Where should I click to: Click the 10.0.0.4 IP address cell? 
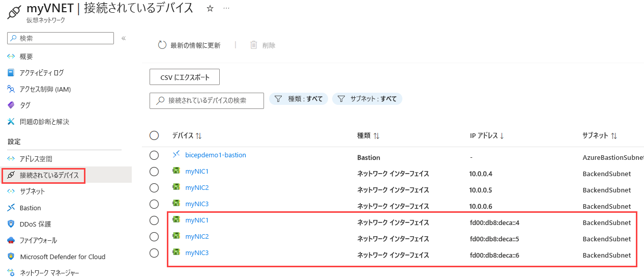pos(481,174)
